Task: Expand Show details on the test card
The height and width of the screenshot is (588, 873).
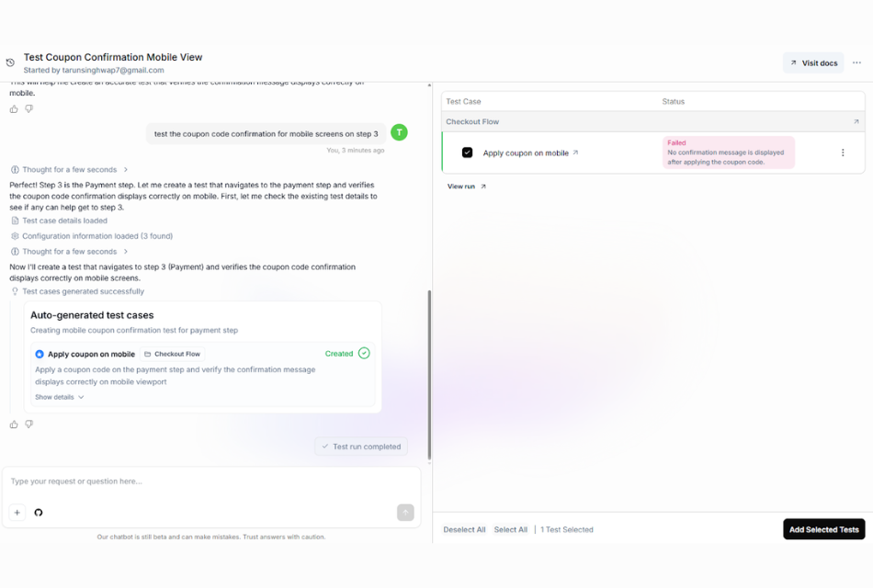Action: coord(60,397)
